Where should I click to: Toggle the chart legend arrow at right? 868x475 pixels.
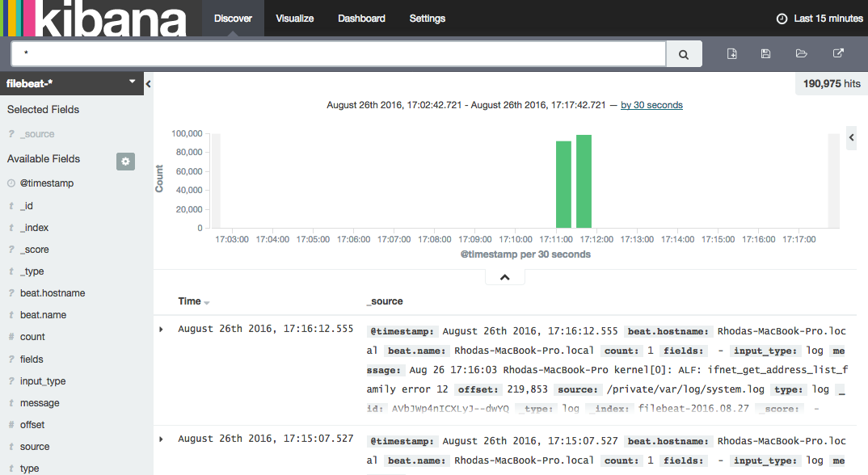(x=851, y=138)
